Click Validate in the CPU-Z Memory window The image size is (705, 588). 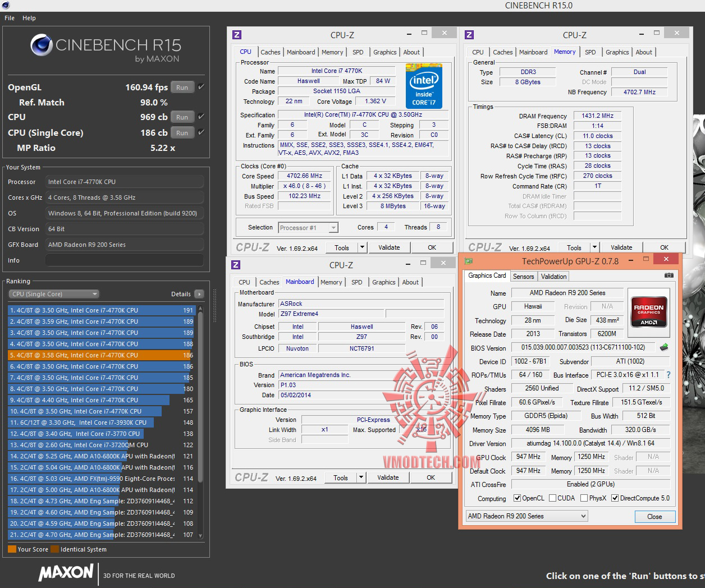click(621, 247)
